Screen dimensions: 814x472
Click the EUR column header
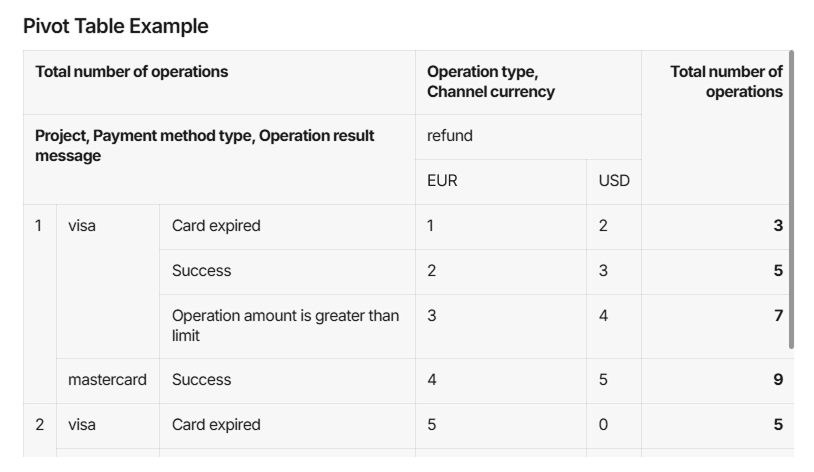500,181
